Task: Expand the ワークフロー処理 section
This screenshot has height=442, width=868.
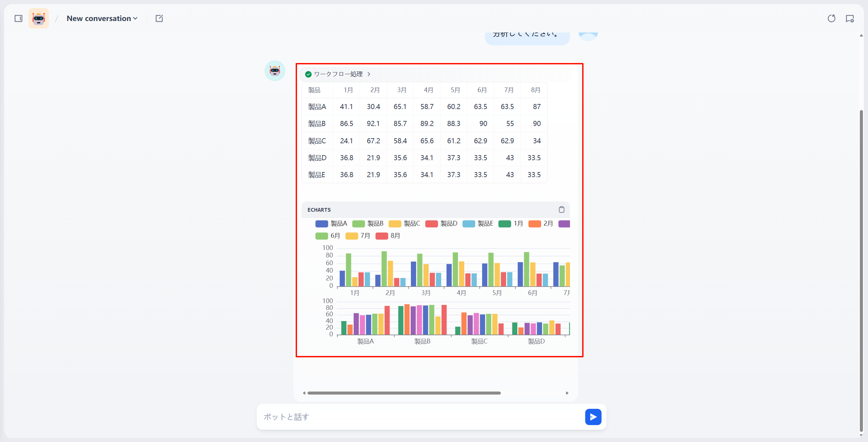Action: click(338, 74)
